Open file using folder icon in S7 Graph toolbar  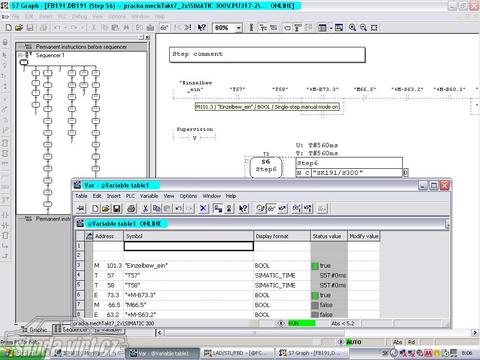19,28
